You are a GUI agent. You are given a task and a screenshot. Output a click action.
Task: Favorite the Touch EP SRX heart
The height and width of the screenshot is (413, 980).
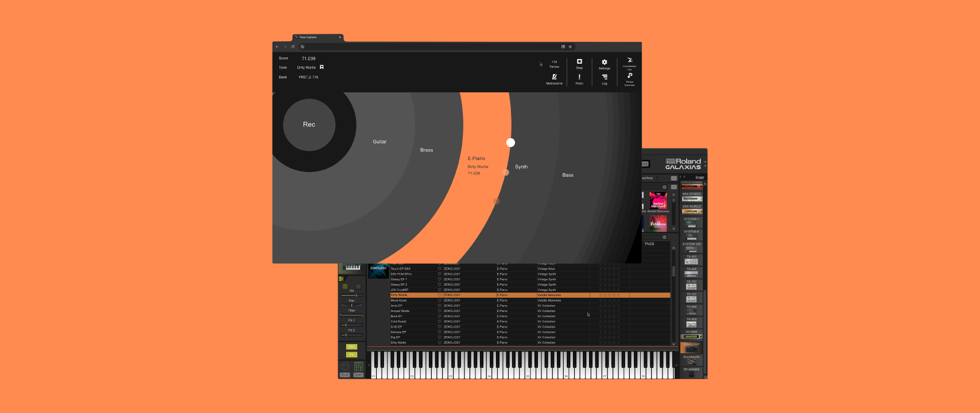point(440,268)
